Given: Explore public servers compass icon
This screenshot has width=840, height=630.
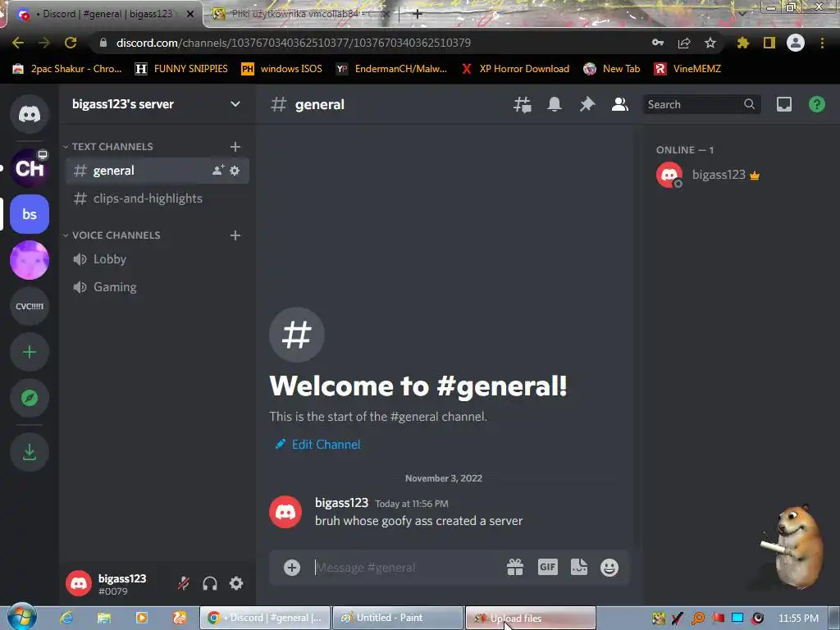Looking at the screenshot, I should (x=30, y=398).
